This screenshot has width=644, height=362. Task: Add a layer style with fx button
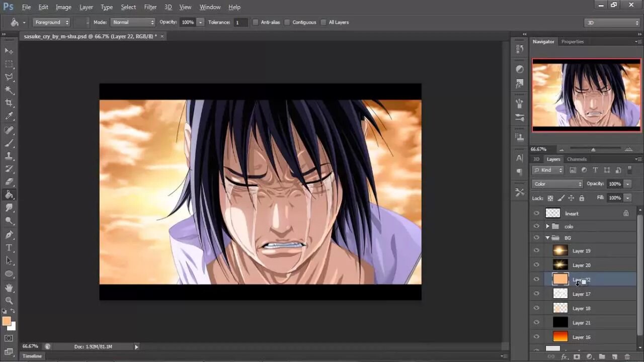tap(565, 356)
